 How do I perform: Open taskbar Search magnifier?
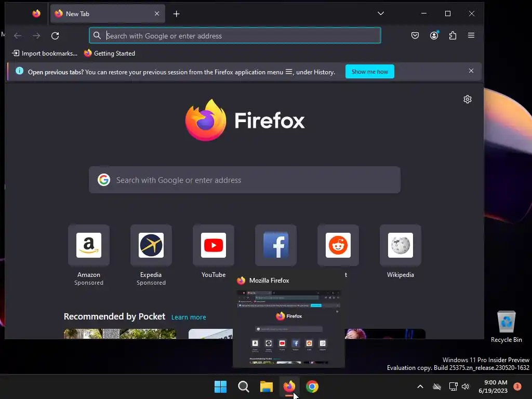point(244,387)
